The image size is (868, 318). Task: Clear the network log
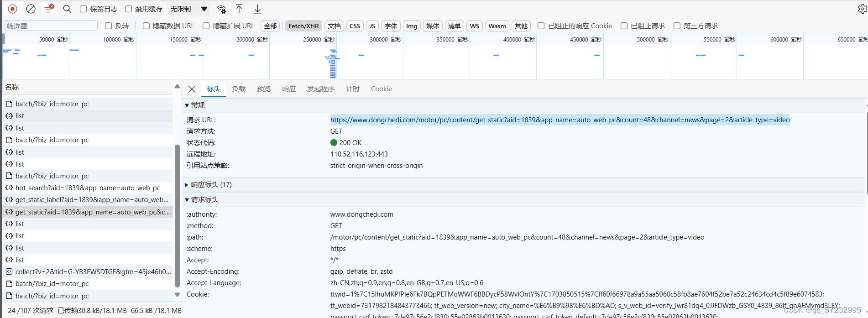[x=31, y=9]
